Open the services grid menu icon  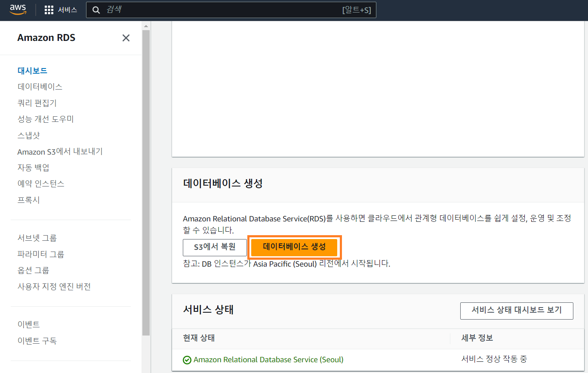point(49,10)
